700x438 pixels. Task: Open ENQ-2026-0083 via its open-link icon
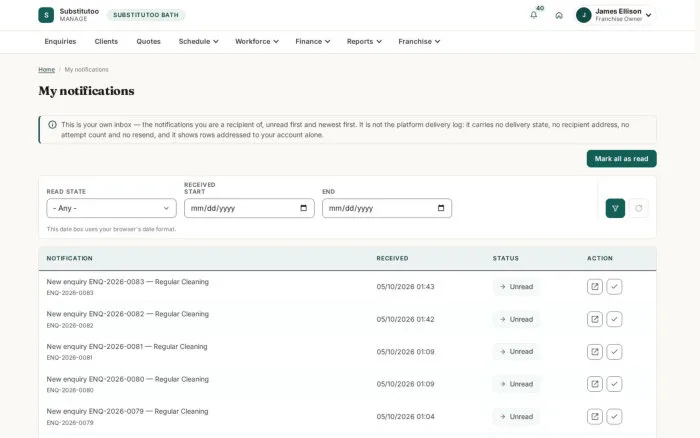pos(595,287)
